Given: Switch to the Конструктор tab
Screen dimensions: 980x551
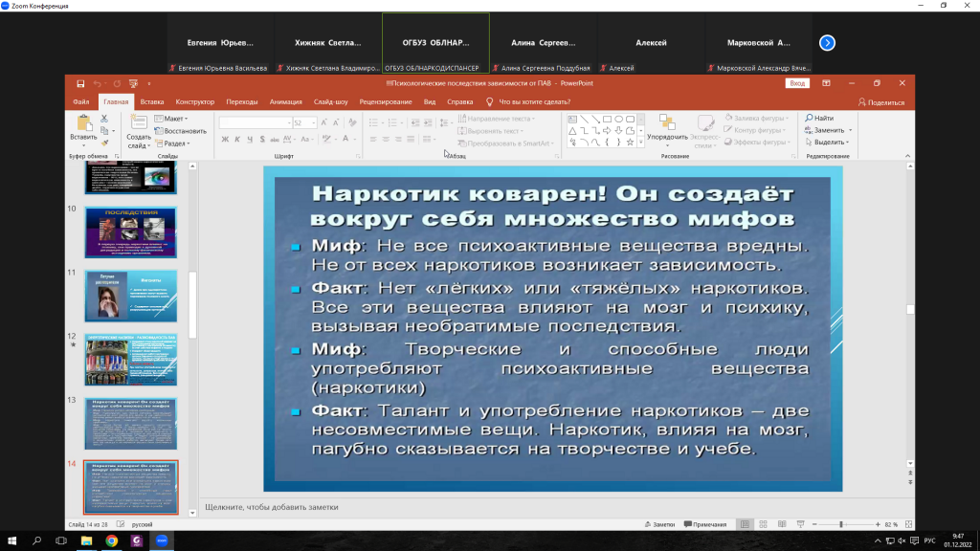Looking at the screenshot, I should pos(195,101).
